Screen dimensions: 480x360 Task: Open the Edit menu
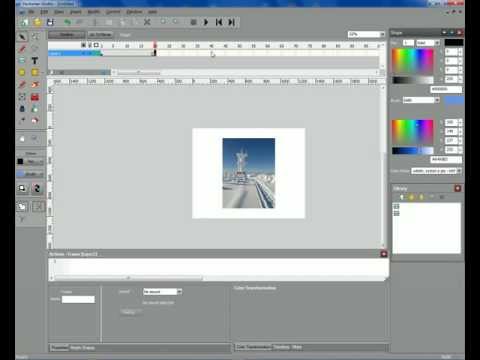pyautogui.click(x=44, y=12)
